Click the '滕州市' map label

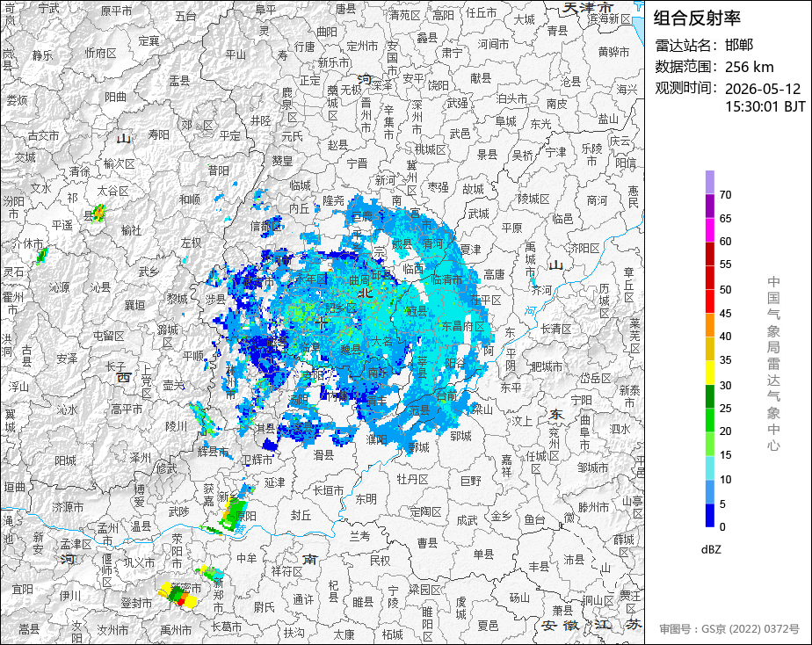pyautogui.click(x=594, y=507)
